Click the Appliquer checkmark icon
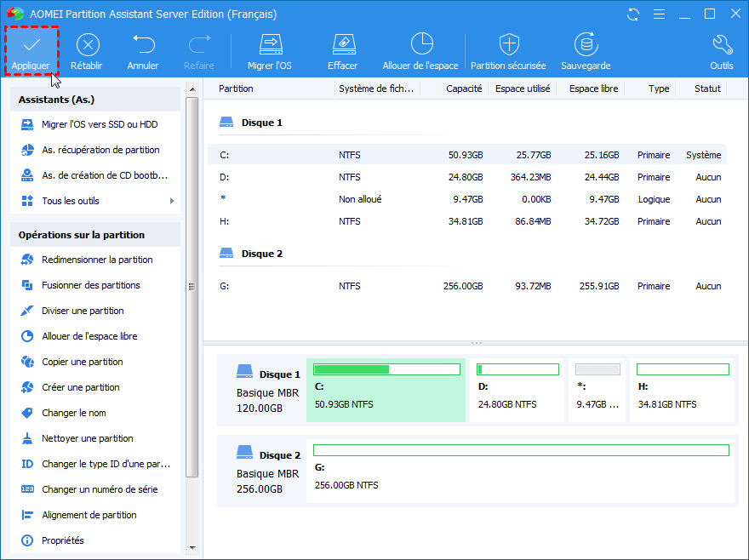Screen dimensions: 749x560 tap(31, 44)
